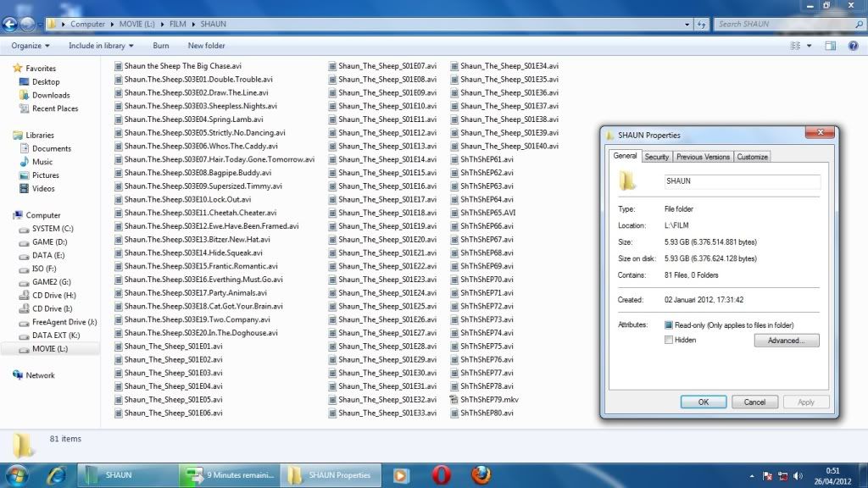Expand the address bar history dropdown

click(687, 25)
